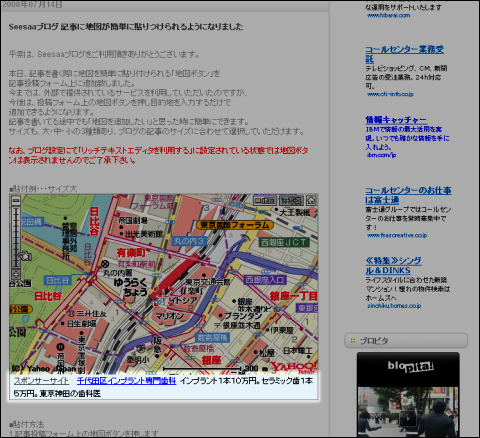This screenshot has height=438, width=480.
Task: Click the map home reset icon
Action: (311, 200)
